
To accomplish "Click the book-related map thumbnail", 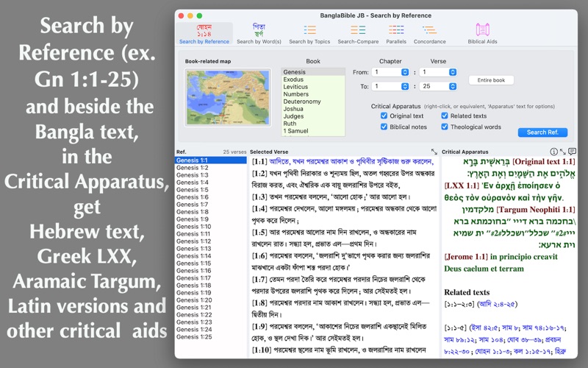I will tap(228, 97).
